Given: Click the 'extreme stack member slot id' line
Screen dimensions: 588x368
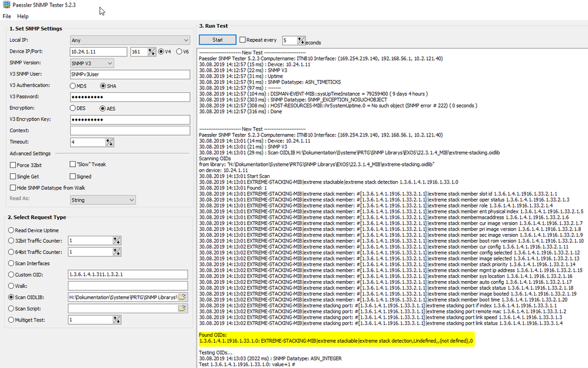Looking at the screenshot, I should coord(378,194).
